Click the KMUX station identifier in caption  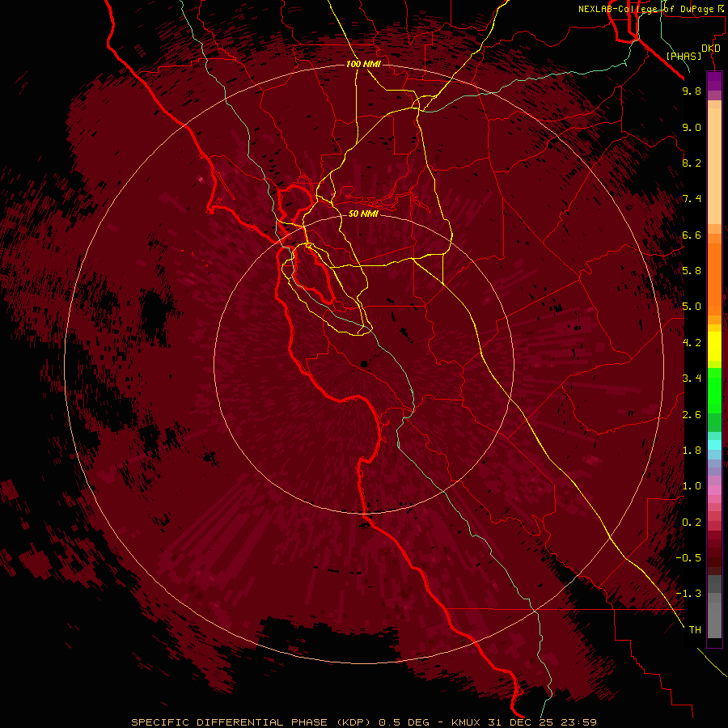coord(467,722)
